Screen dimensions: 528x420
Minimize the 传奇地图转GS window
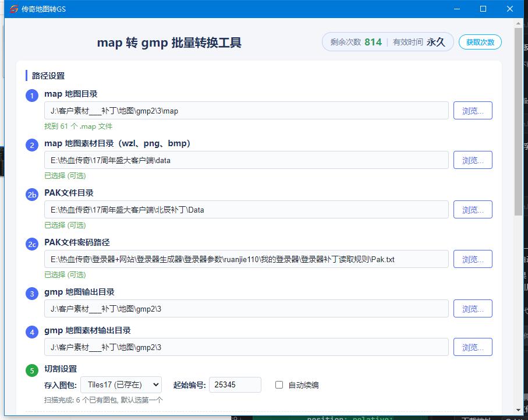click(457, 9)
